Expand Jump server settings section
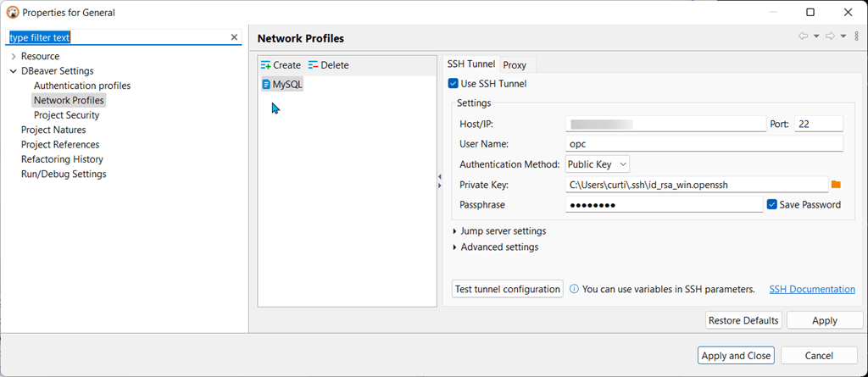Viewport: 868px width, 377px height. [x=455, y=231]
